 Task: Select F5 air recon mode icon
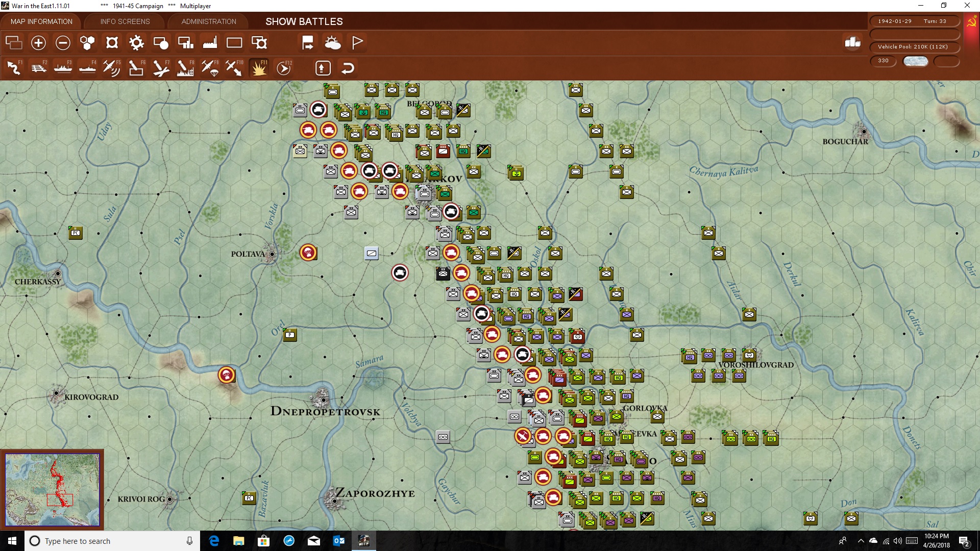[112, 67]
